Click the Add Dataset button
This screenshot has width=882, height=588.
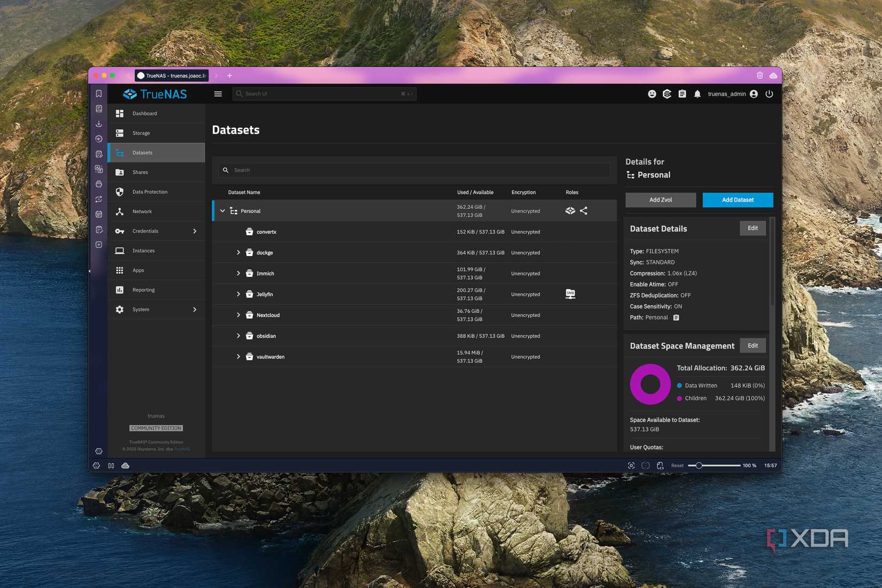click(x=738, y=200)
